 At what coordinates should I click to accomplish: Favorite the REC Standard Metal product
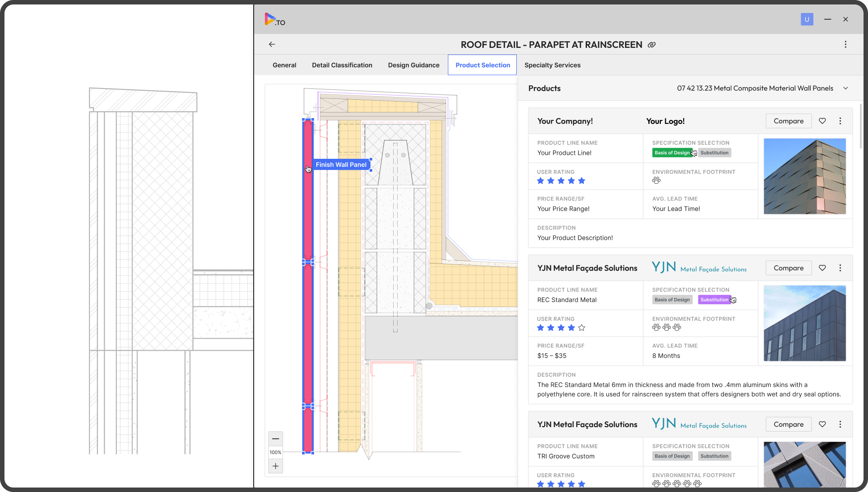click(822, 268)
